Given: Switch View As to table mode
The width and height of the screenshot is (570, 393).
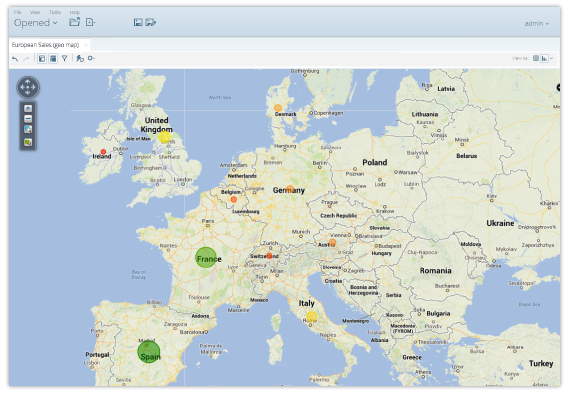Looking at the screenshot, I should 535,58.
